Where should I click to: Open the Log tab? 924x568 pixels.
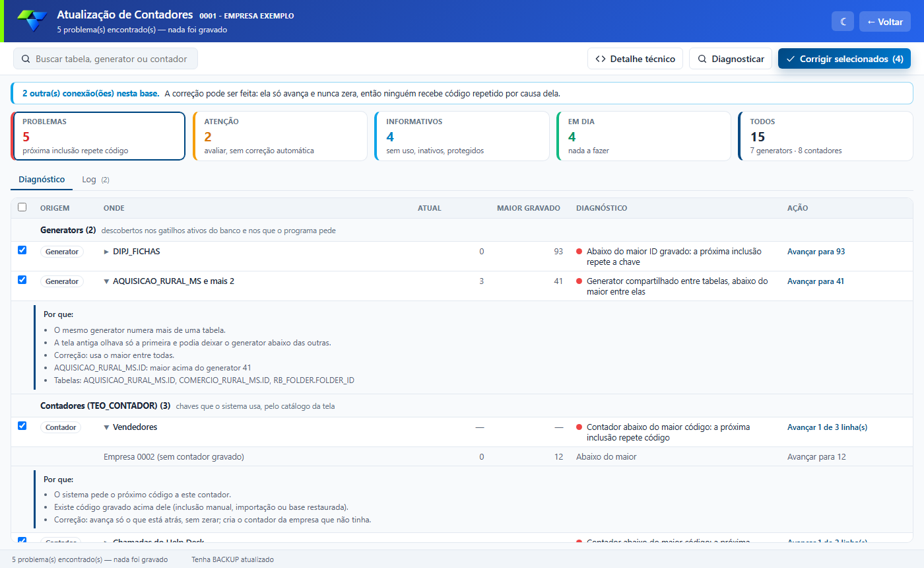(x=96, y=180)
